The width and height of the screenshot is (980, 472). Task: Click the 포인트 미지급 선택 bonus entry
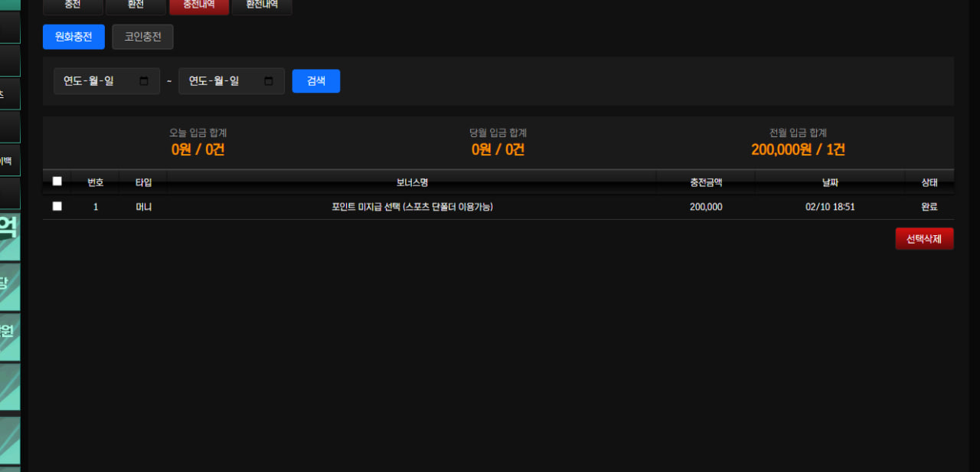pyautogui.click(x=412, y=207)
